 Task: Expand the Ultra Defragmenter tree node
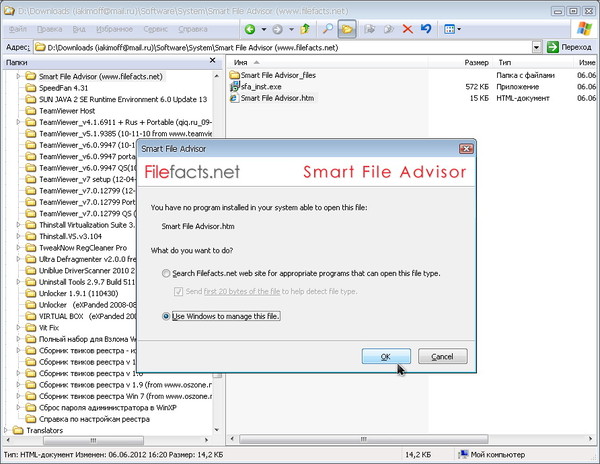tap(18, 259)
